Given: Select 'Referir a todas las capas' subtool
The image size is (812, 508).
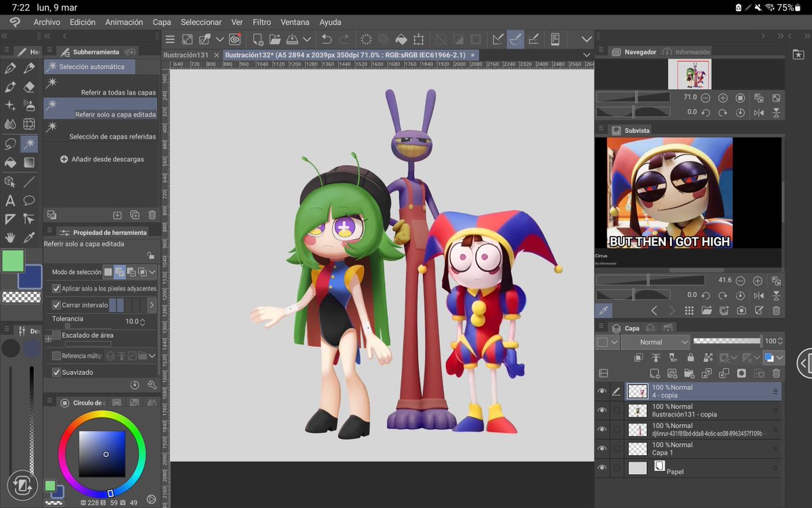Looking at the screenshot, I should 100,85.
